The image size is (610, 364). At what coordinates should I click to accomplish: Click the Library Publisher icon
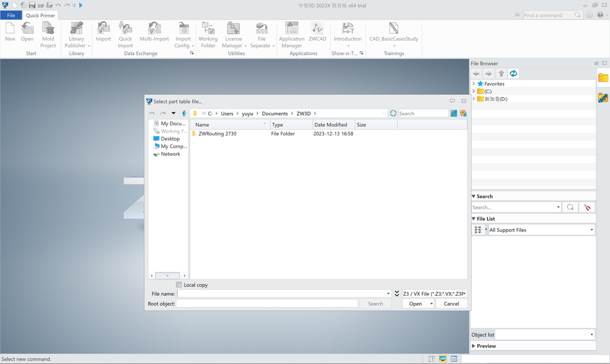76,28
